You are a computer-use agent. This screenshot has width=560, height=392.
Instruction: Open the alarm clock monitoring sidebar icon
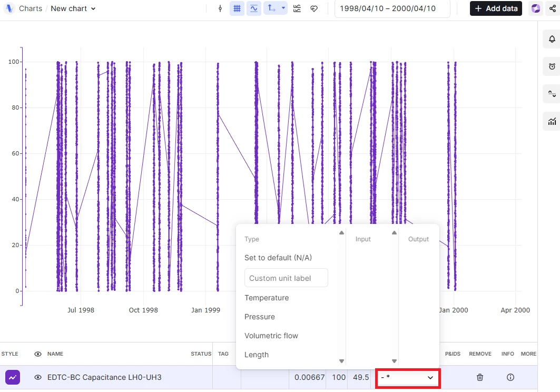(x=552, y=66)
